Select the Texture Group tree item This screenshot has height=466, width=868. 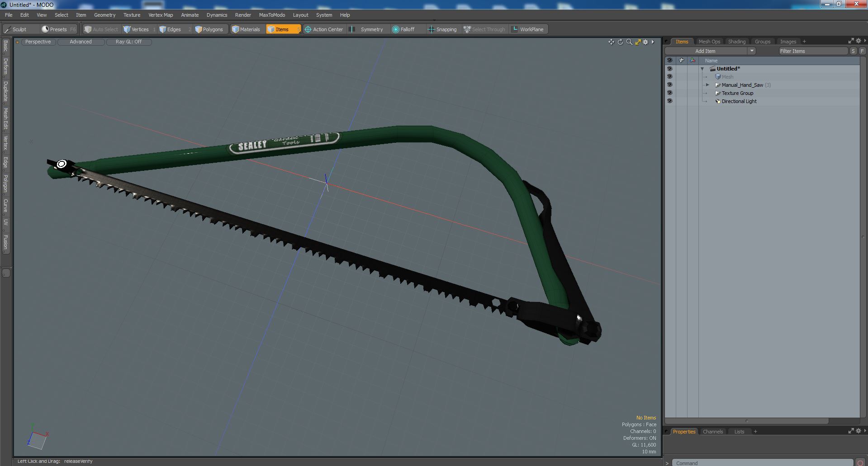point(737,93)
